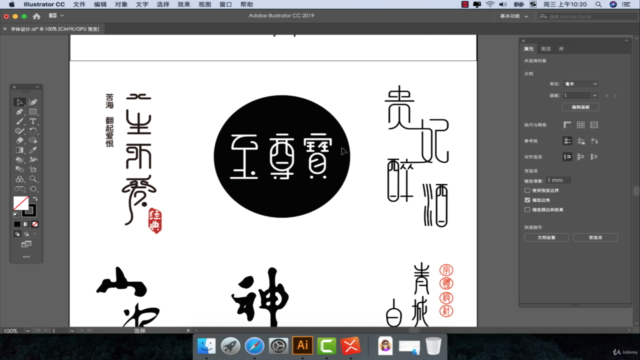Screen dimensions: 640x360
Task: Select the Rotate tool
Action: click(x=33, y=131)
